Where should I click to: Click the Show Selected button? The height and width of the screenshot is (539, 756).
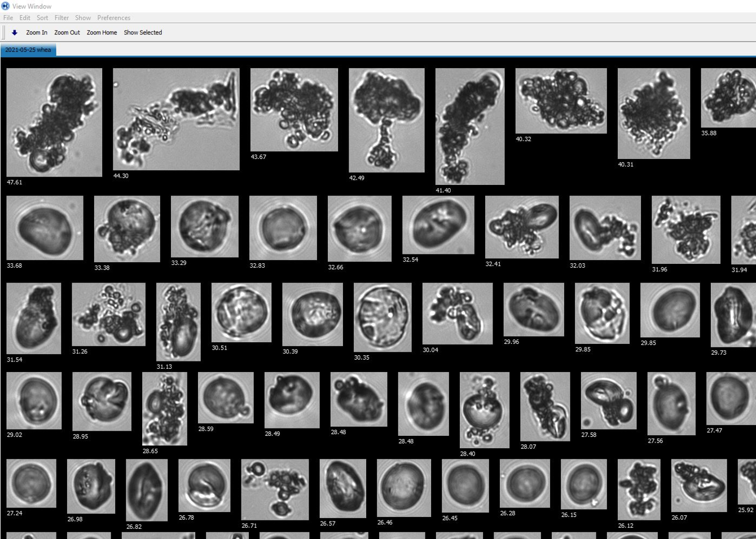click(143, 33)
